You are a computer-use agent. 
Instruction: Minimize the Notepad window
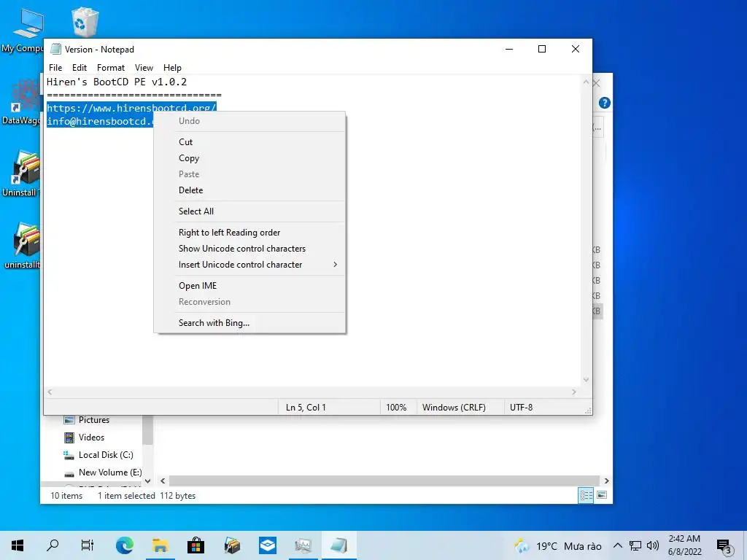(x=509, y=49)
